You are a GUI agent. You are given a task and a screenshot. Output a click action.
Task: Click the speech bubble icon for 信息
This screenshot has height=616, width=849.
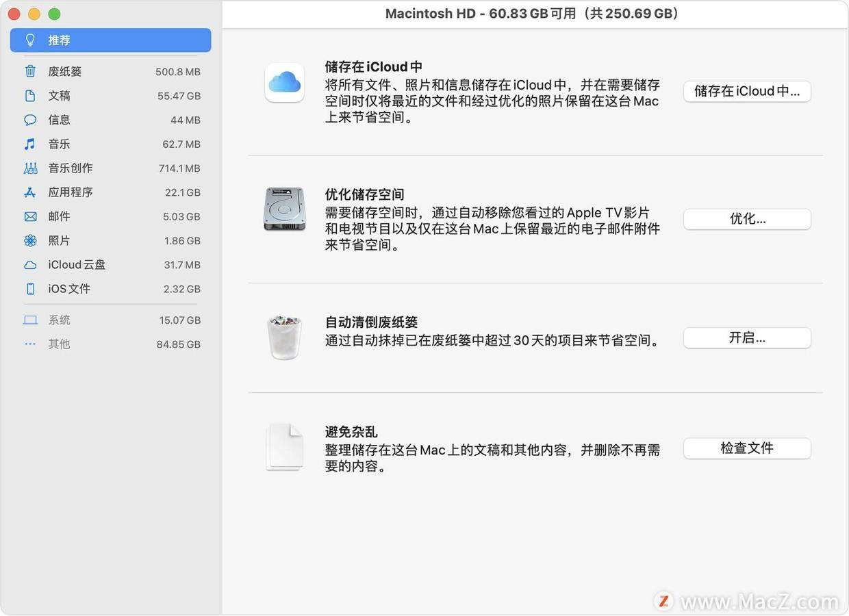[x=30, y=120]
